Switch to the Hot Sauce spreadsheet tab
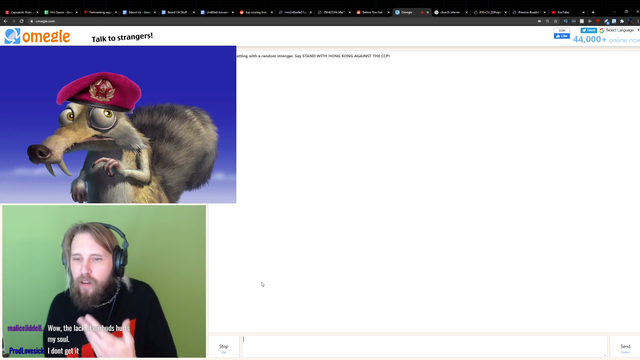Image resolution: width=640 pixels, height=360 pixels. pos(60,12)
